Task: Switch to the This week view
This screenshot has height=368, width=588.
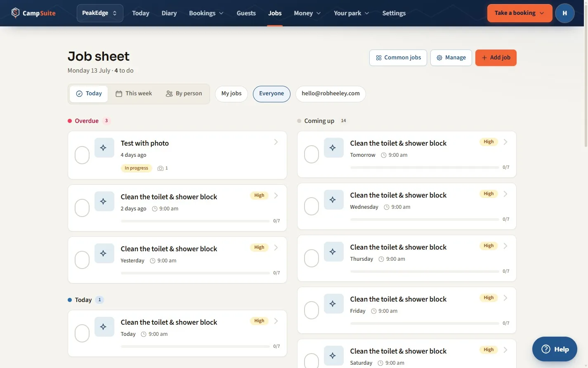Action: pos(134,94)
